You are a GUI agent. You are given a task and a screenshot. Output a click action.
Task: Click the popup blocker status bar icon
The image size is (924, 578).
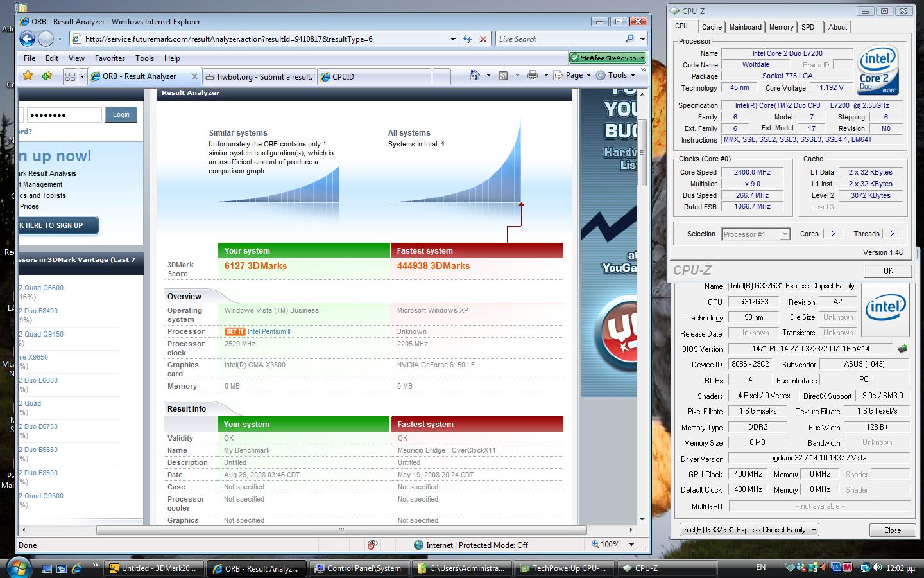(372, 545)
